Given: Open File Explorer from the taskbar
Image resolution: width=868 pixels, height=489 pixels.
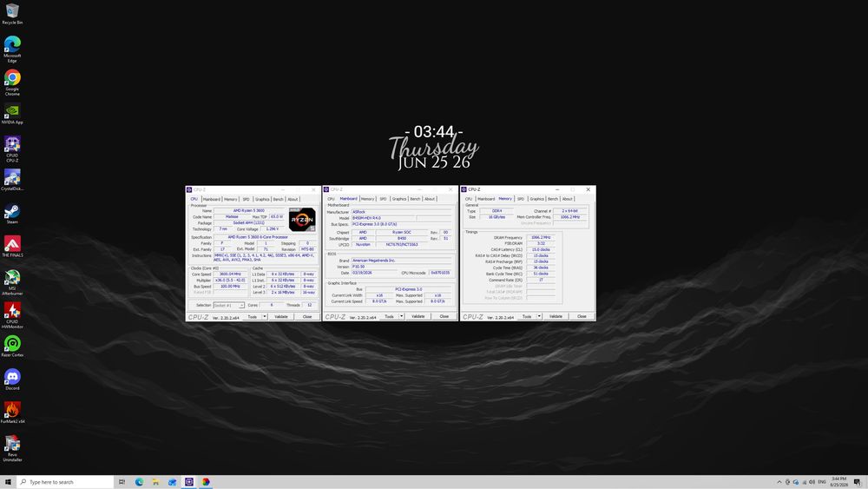Looking at the screenshot, I should [x=155, y=482].
